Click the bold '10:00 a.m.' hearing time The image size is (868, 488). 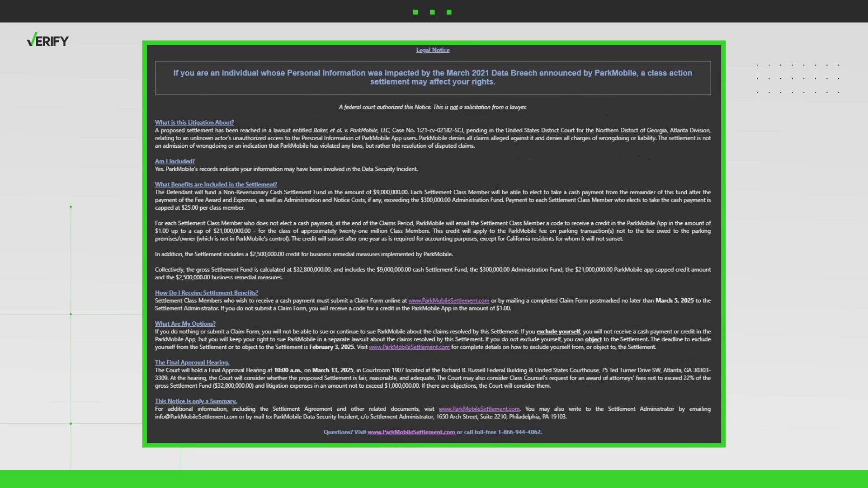click(x=288, y=370)
